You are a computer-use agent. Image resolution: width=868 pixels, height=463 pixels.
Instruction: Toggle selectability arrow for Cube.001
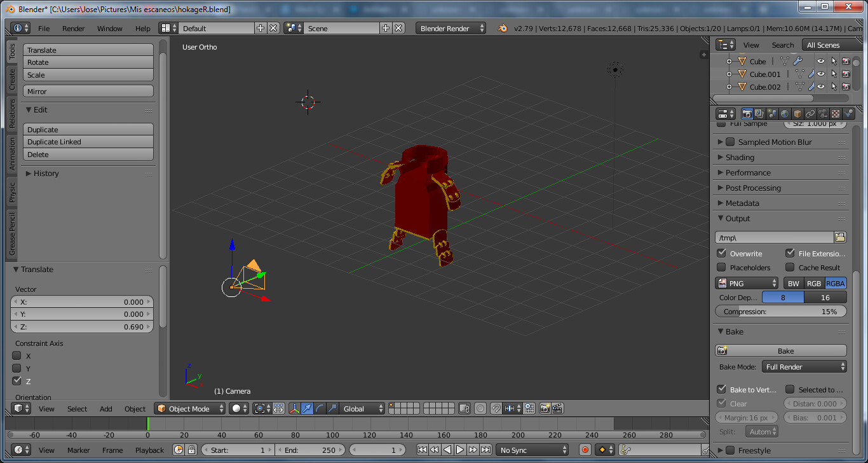pyautogui.click(x=834, y=74)
